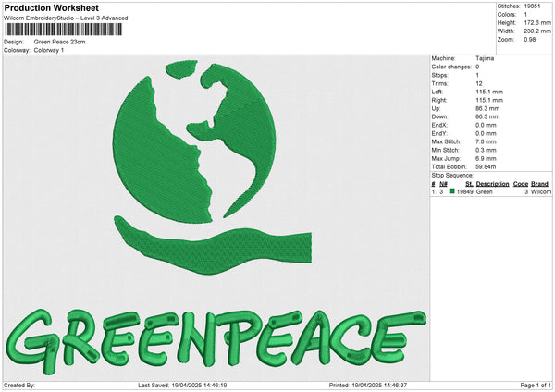Screen dimensions: 555x392
Task: Click the design name Green Peace 23cm
Action: pyautogui.click(x=61, y=43)
